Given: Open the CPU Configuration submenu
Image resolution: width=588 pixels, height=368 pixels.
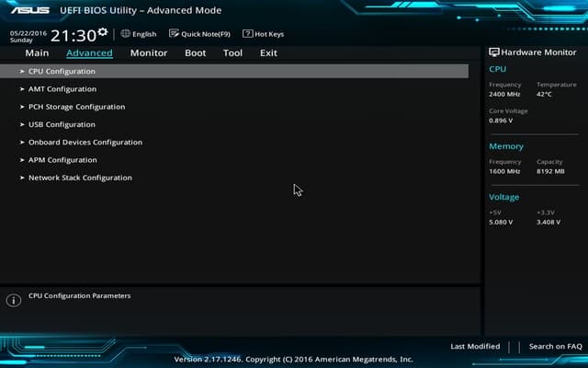Looking at the screenshot, I should click(x=234, y=71).
